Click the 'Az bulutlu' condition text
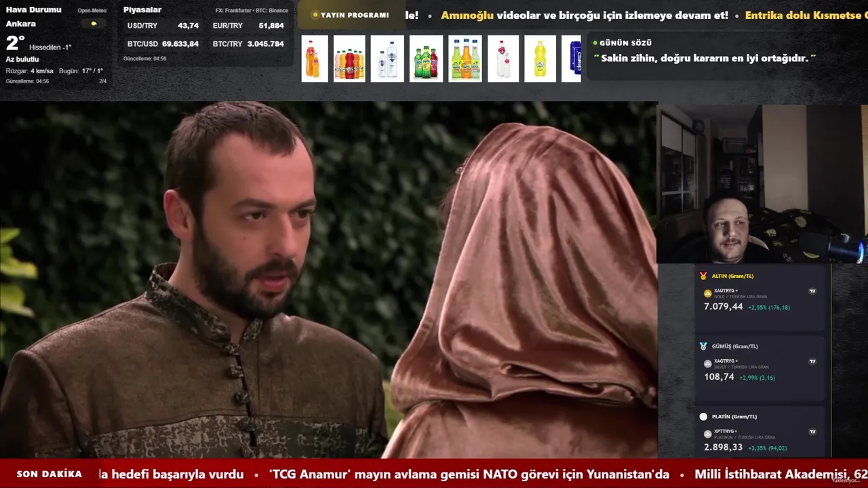Viewport: 868px width, 488px height. tap(22, 60)
